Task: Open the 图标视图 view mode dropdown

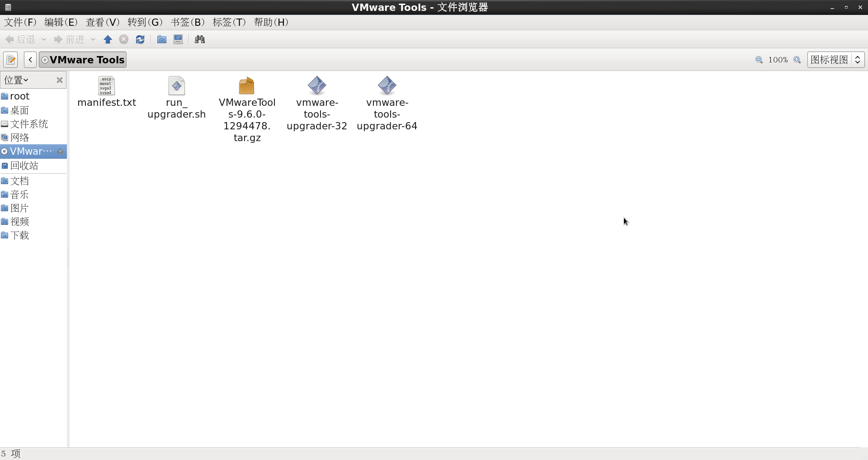Action: (836, 60)
